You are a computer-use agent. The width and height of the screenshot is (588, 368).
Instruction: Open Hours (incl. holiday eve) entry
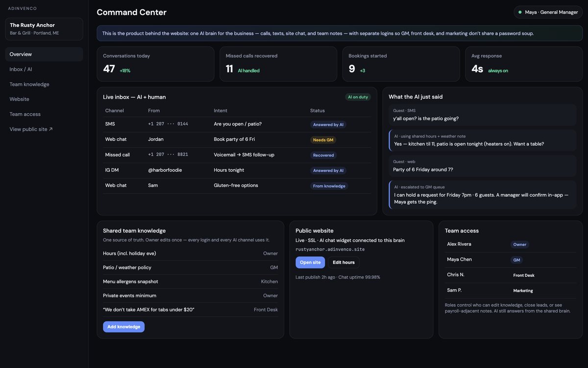tap(190, 254)
